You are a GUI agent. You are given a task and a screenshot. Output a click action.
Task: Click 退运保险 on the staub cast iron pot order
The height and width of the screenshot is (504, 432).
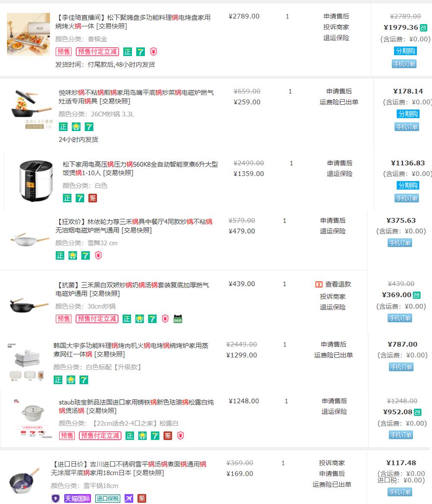[334, 411]
